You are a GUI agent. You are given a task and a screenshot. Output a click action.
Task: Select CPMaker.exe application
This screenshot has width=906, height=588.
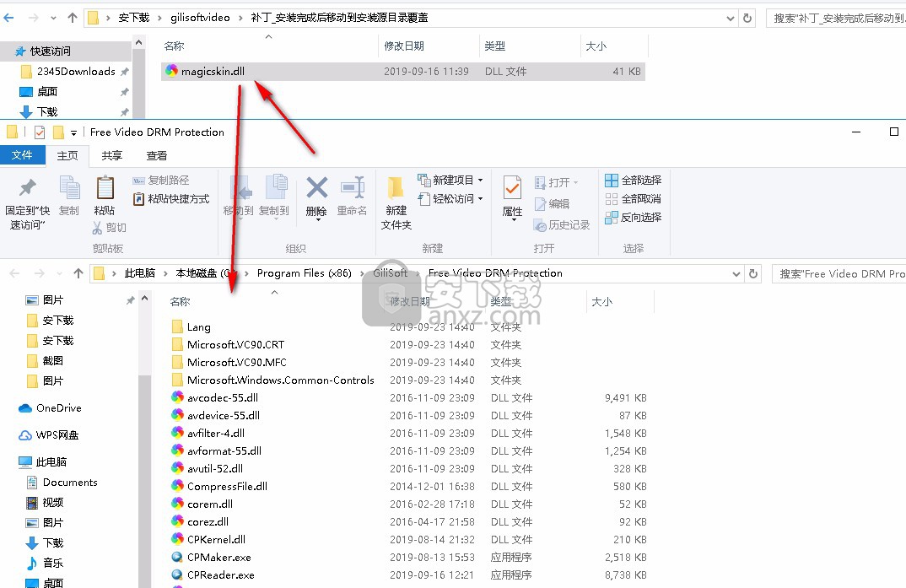tap(219, 558)
